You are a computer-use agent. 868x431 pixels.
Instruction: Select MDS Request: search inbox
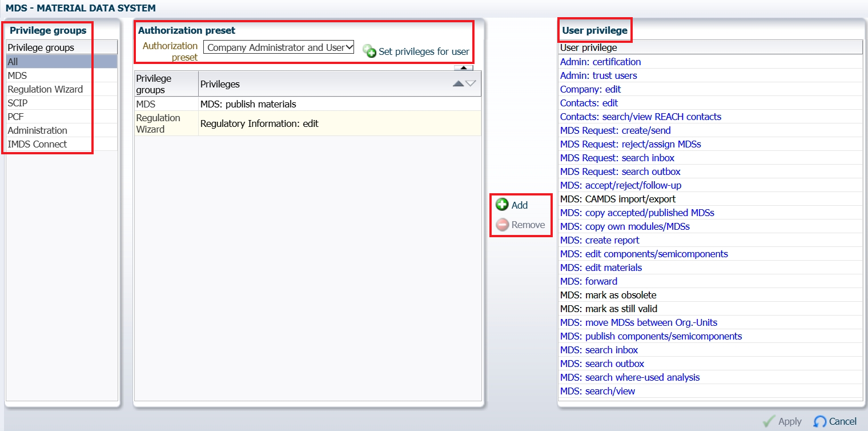[710, 158]
